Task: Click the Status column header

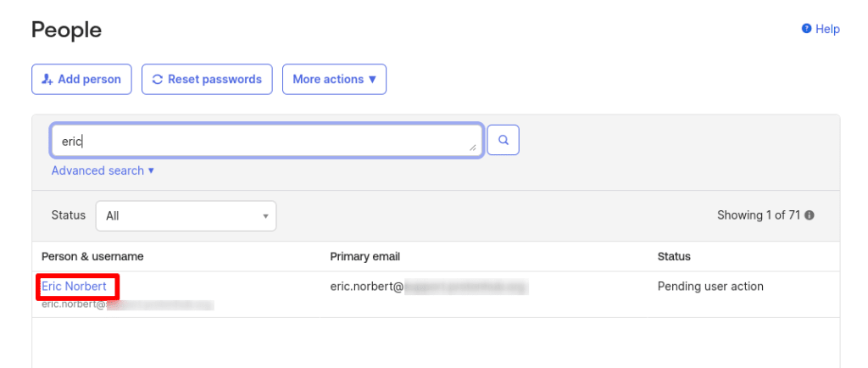Action: 674,257
